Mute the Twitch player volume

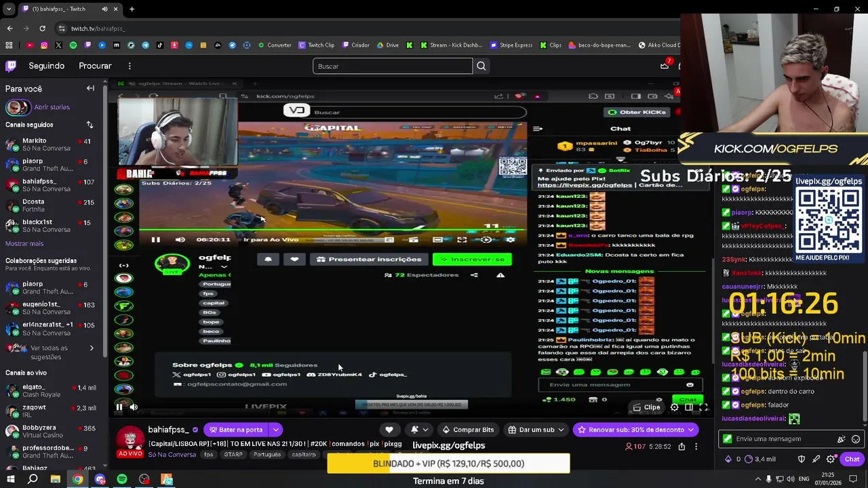point(134,407)
